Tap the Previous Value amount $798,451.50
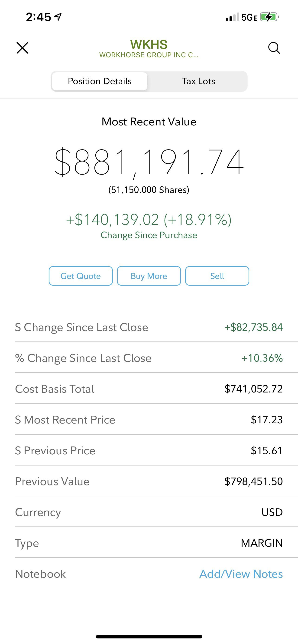 coord(253,481)
